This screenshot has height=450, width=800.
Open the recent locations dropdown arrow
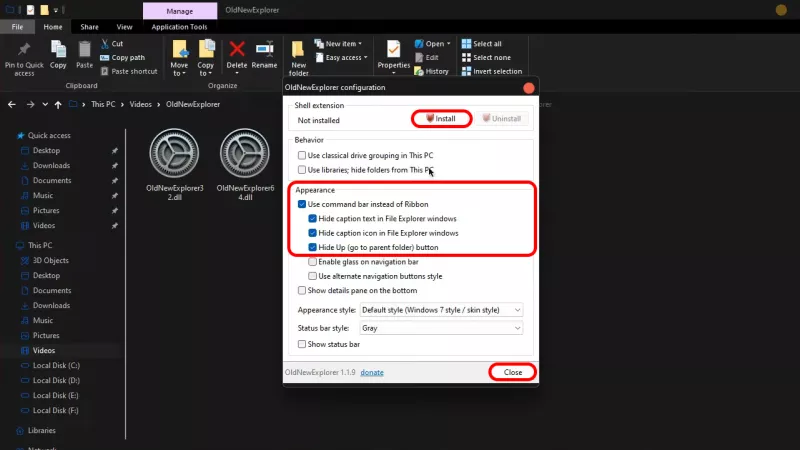(45, 104)
